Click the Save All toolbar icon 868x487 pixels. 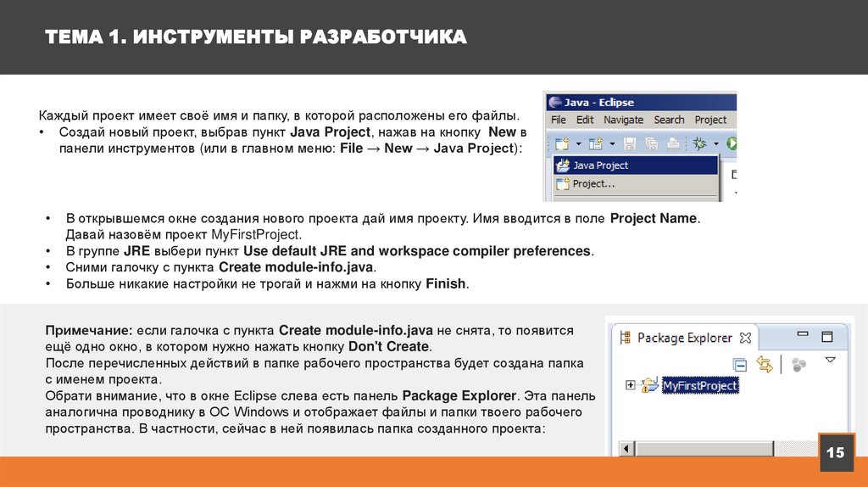[652, 144]
